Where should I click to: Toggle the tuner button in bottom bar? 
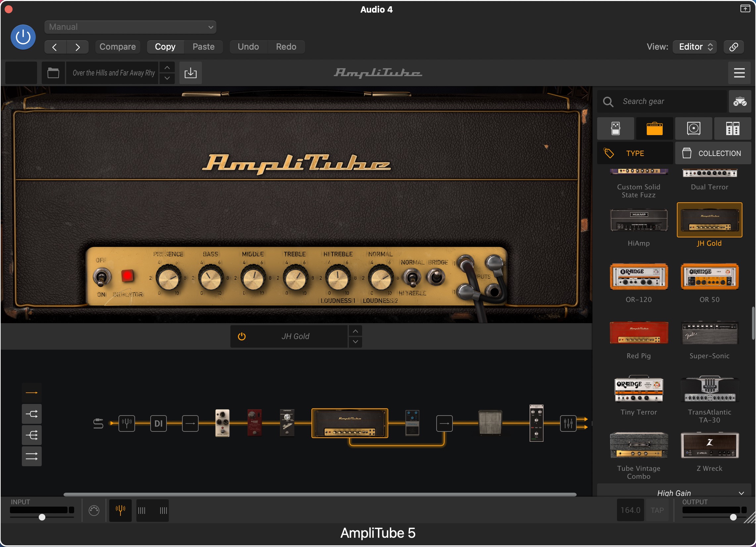coord(120,510)
